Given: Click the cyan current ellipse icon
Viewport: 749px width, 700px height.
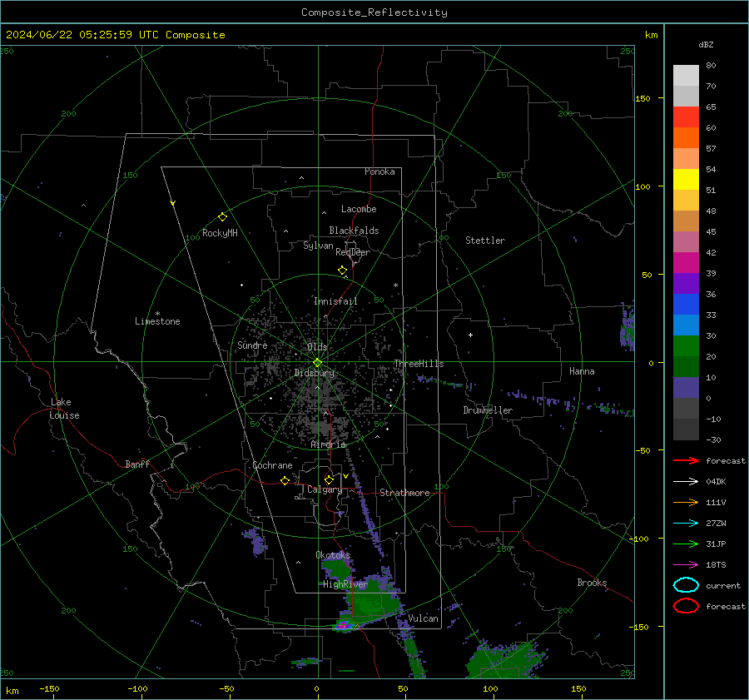Looking at the screenshot, I should [686, 585].
